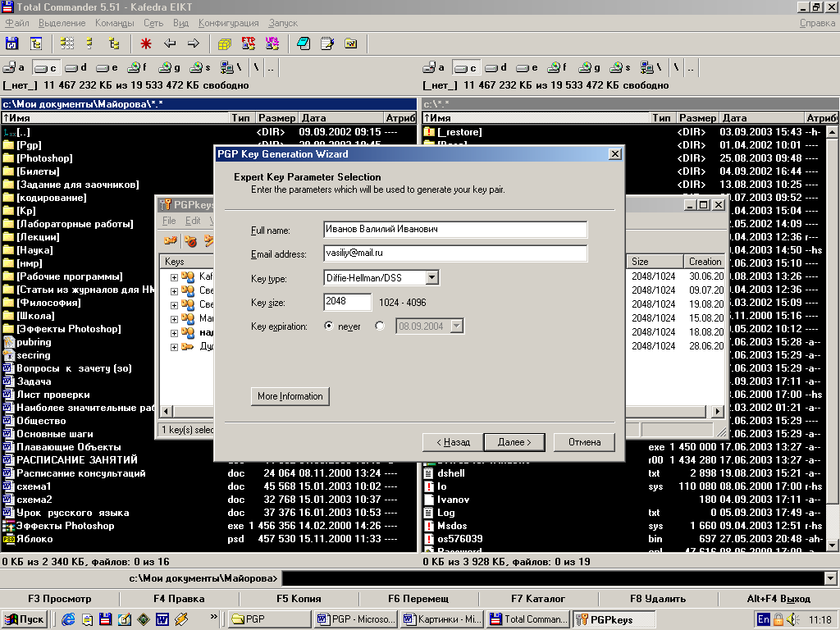This screenshot has height=630, width=840.
Task: Open the Конфигурация menu
Action: [228, 23]
